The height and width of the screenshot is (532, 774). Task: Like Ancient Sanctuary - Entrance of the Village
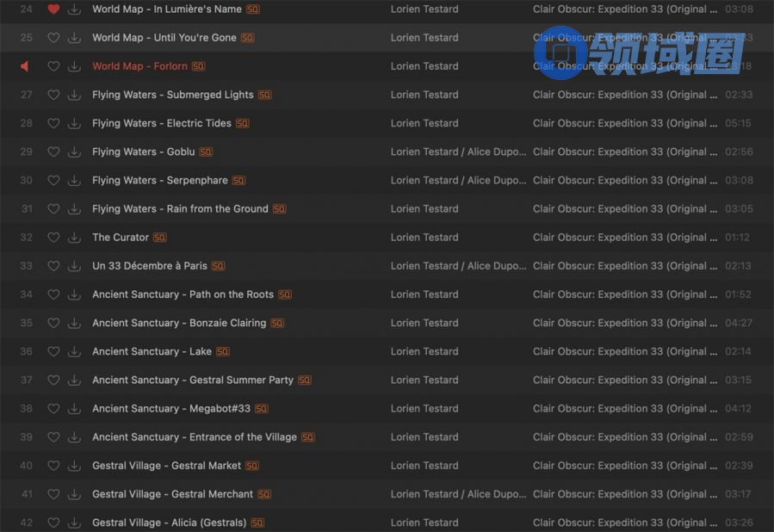coord(53,437)
